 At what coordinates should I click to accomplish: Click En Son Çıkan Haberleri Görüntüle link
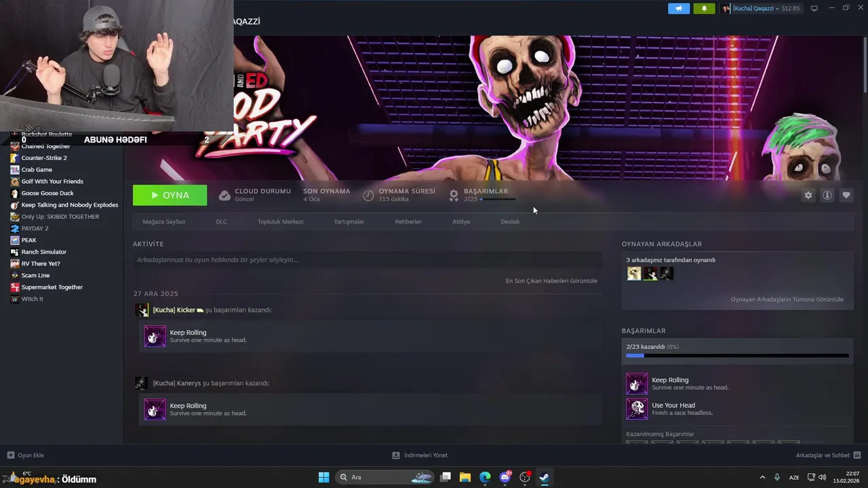[x=551, y=281]
